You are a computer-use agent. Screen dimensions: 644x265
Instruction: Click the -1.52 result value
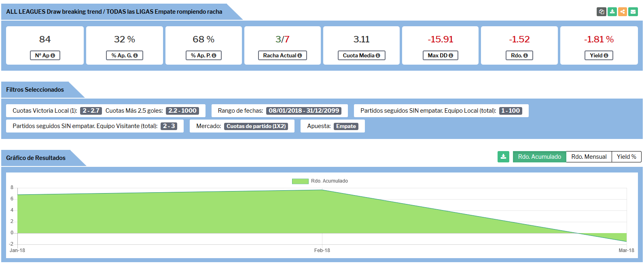tap(519, 39)
